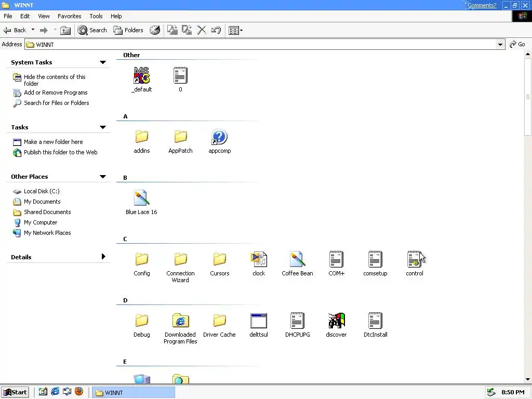Click the Start button
532x399 pixels.
coord(15,392)
